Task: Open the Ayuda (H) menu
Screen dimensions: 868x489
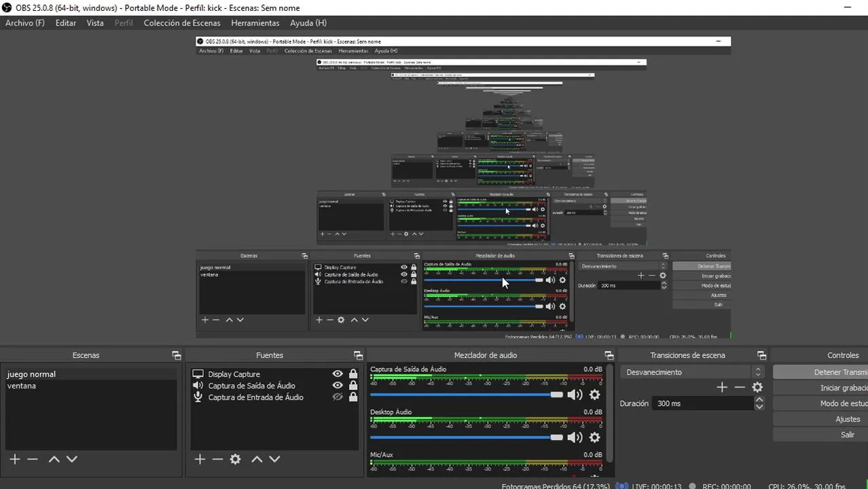Action: (x=308, y=23)
